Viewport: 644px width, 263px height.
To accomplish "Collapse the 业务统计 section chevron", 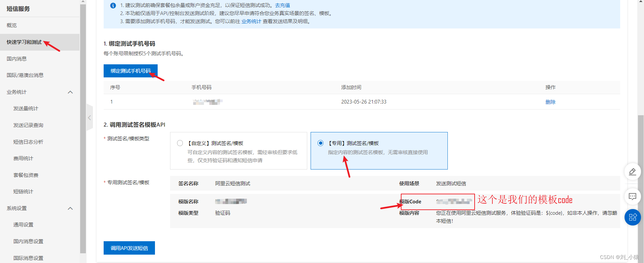I will coord(70,92).
